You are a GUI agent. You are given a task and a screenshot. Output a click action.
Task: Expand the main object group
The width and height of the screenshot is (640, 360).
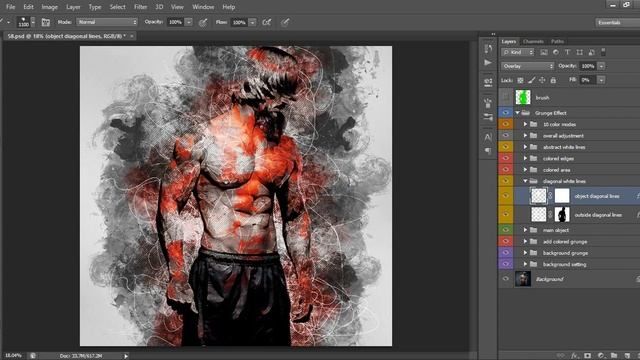point(525,230)
